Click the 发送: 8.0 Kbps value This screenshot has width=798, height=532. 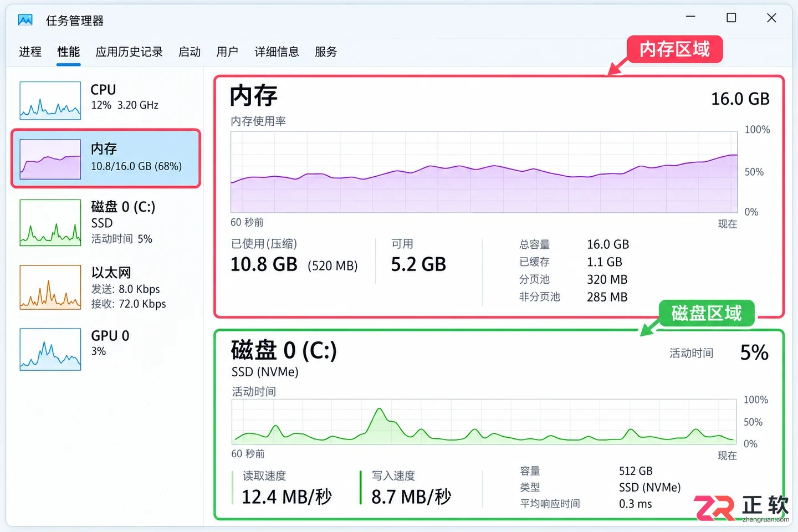click(125, 289)
